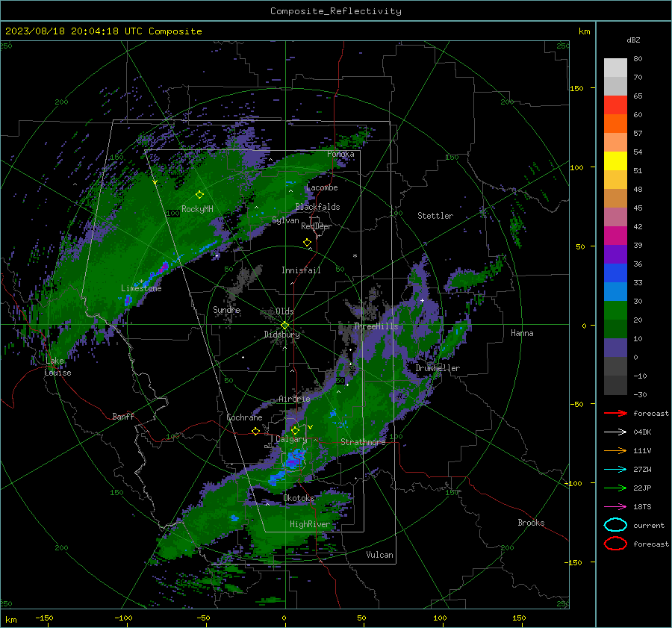
Task: Click the red forecast arrow in legend
Action: coord(615,413)
